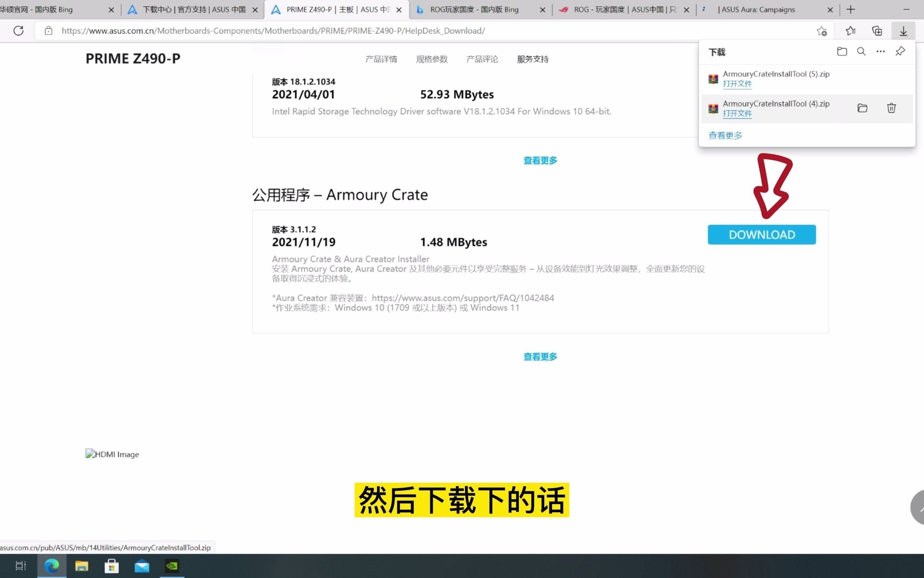
Task: Click the 作业系统需求 Windows 10 line
Action: click(395, 308)
